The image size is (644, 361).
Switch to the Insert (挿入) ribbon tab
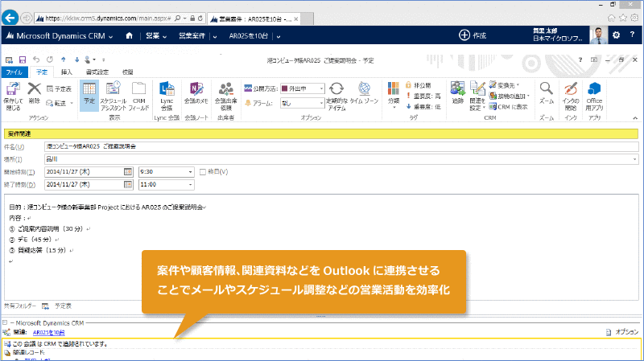point(65,72)
